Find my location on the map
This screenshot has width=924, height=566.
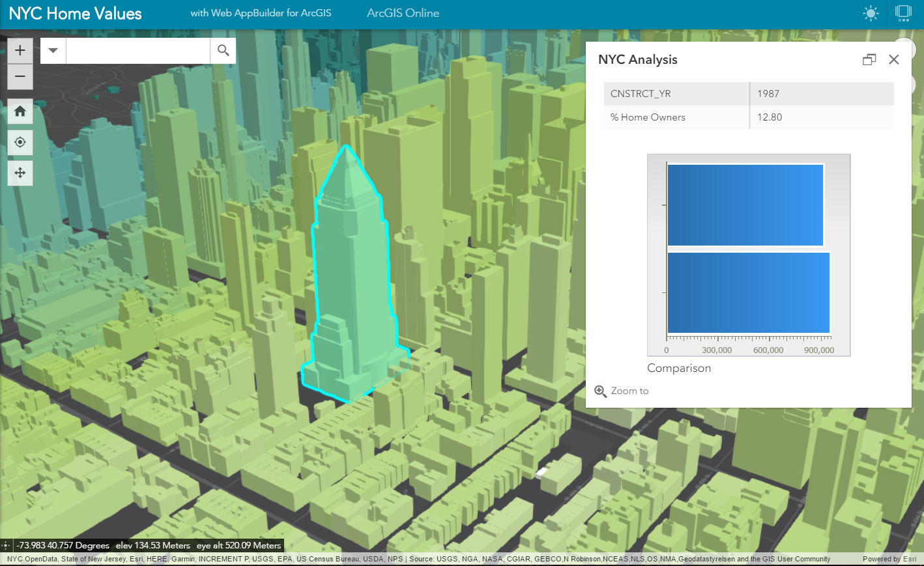pos(20,142)
